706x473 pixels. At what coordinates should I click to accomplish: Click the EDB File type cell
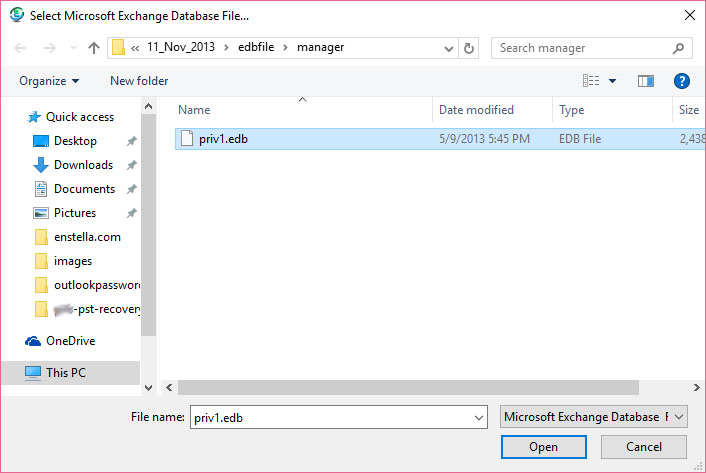click(580, 139)
